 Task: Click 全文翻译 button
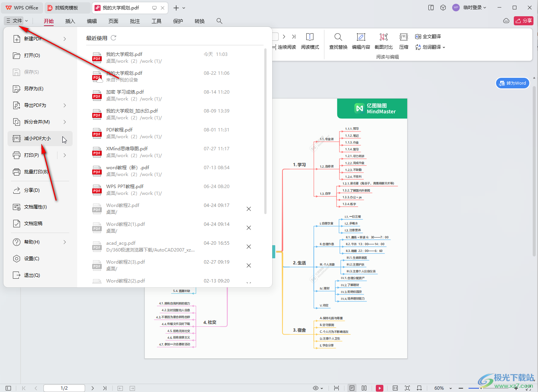coord(428,37)
